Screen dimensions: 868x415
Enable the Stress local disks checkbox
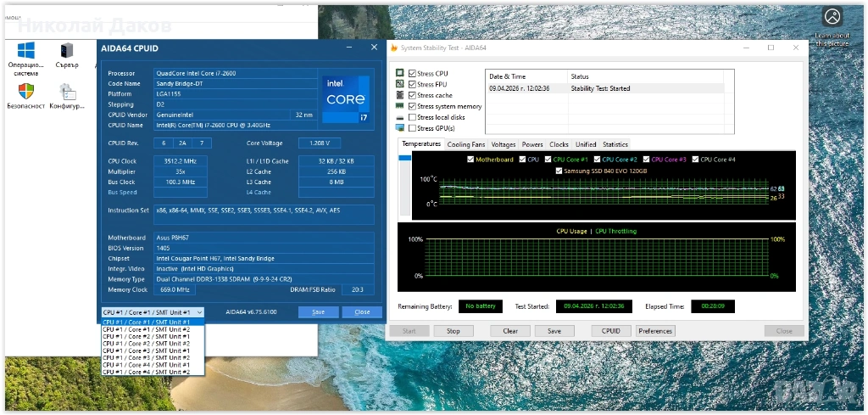click(413, 117)
